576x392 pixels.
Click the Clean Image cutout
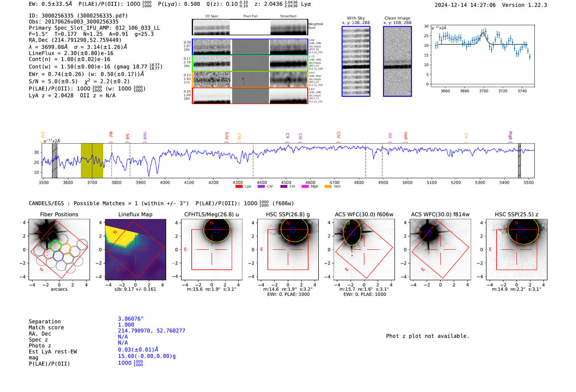[397, 61]
